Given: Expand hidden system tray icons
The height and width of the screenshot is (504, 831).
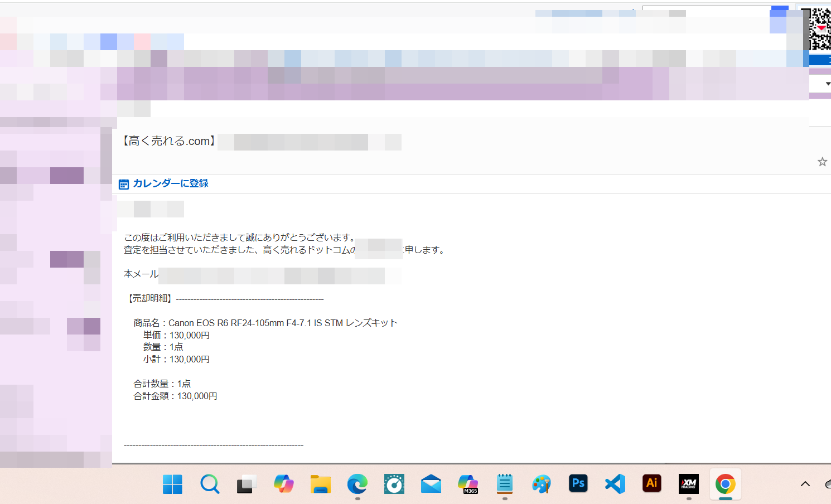Looking at the screenshot, I should (x=805, y=484).
